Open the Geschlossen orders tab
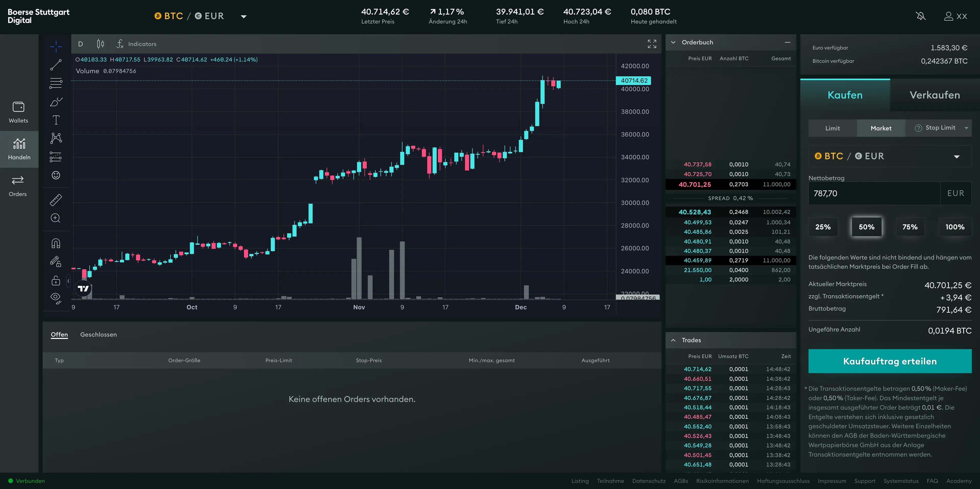Screen dimensions: 980x489 coord(98,335)
